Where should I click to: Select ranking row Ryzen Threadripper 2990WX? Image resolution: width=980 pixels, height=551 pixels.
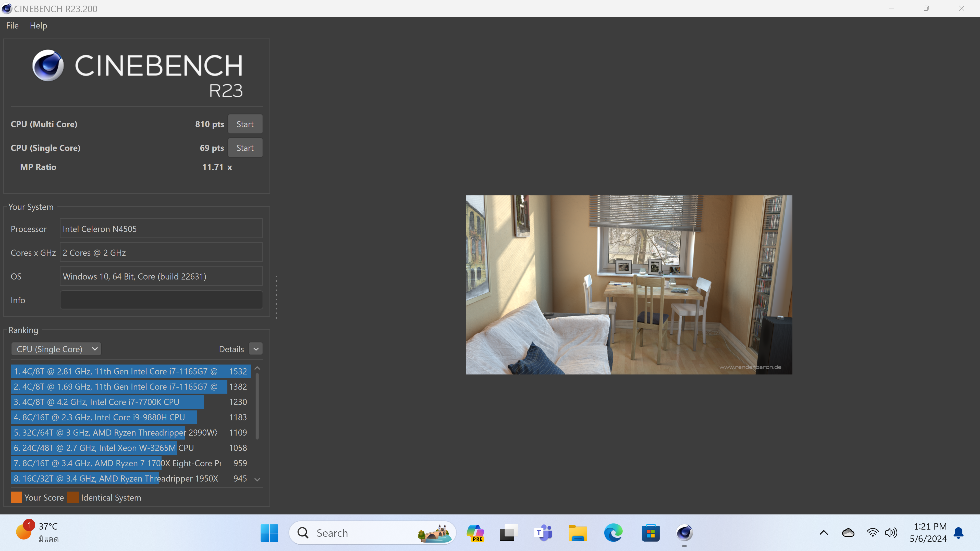pyautogui.click(x=130, y=432)
